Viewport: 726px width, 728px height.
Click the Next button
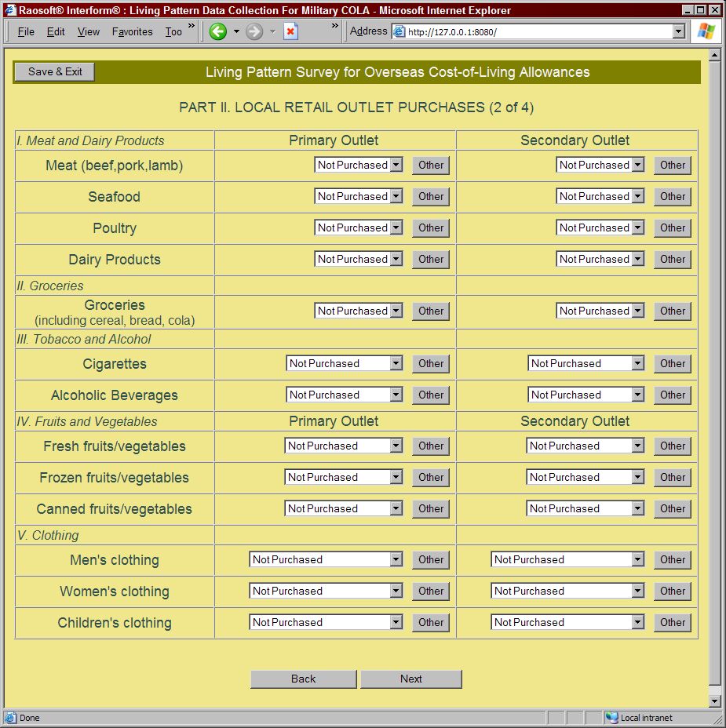411,679
